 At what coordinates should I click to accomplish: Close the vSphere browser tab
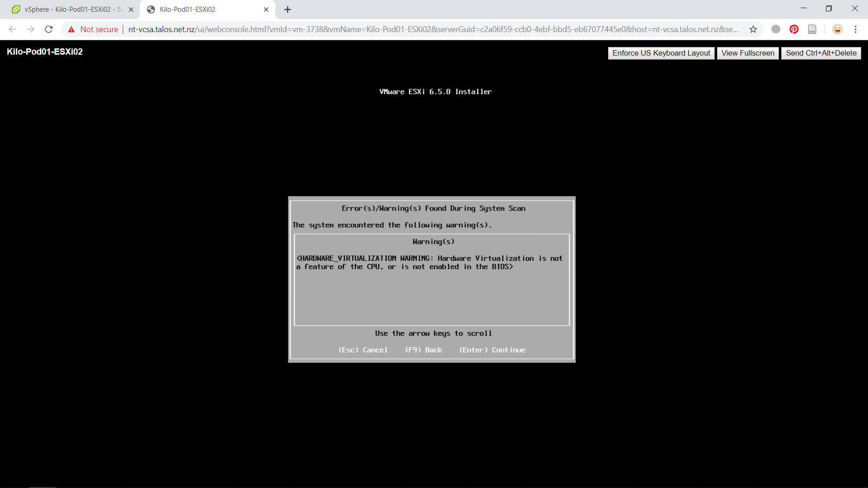click(x=131, y=9)
